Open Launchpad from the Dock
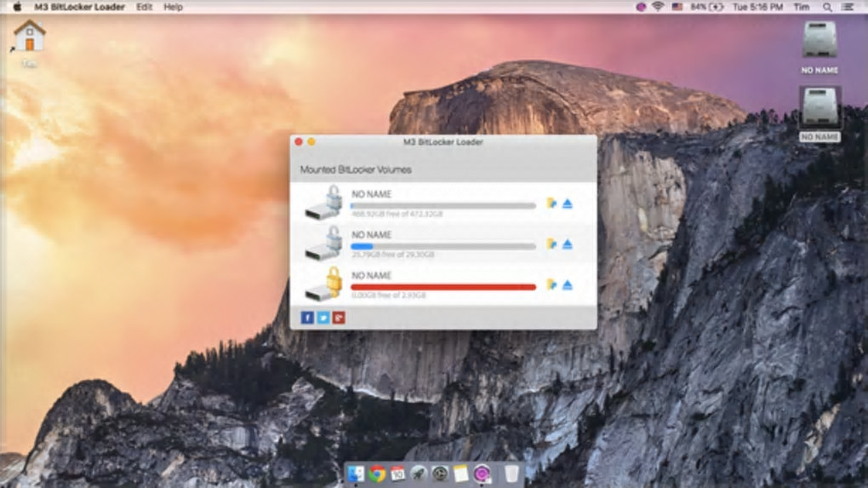 [419, 474]
